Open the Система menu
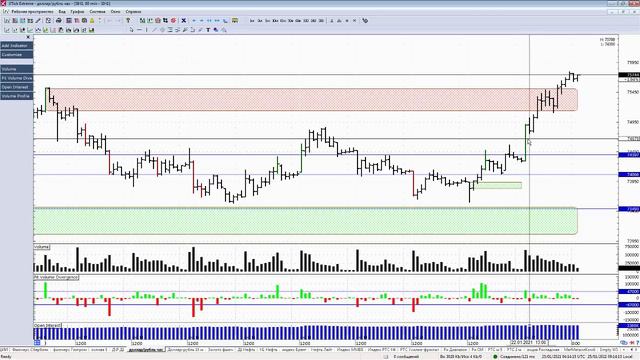The image size is (640, 360). point(97,12)
